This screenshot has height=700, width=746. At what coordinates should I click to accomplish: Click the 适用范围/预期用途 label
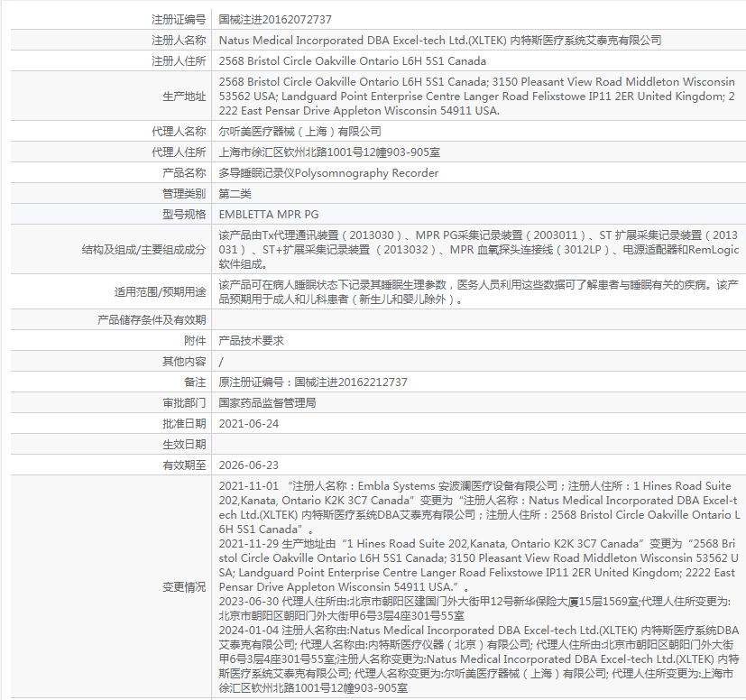coord(160,292)
